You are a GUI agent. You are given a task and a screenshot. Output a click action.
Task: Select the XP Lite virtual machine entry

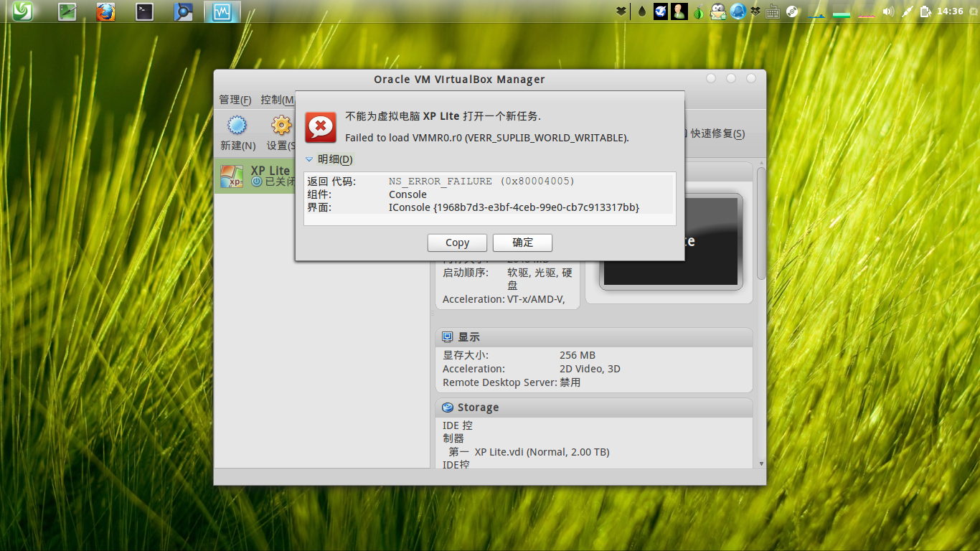256,176
